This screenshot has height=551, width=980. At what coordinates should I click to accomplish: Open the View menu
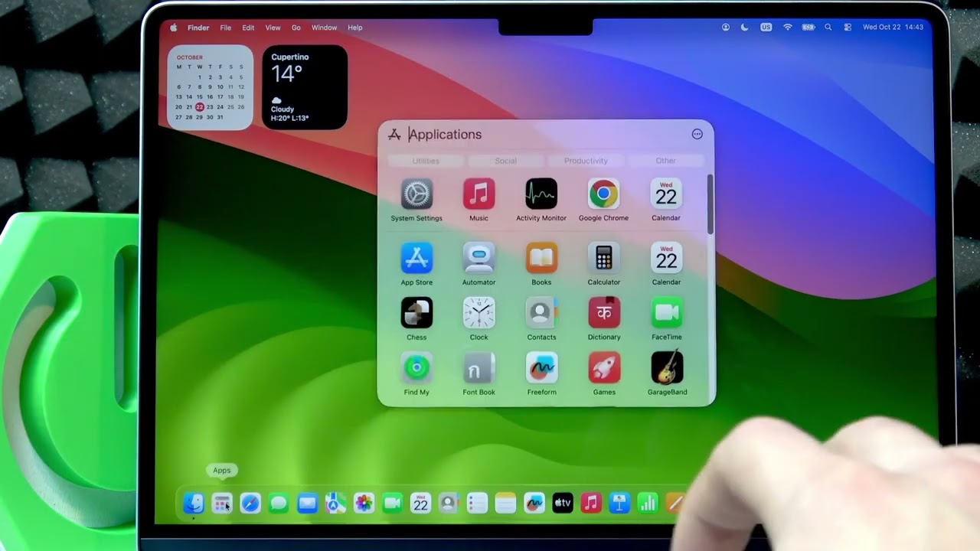[273, 28]
